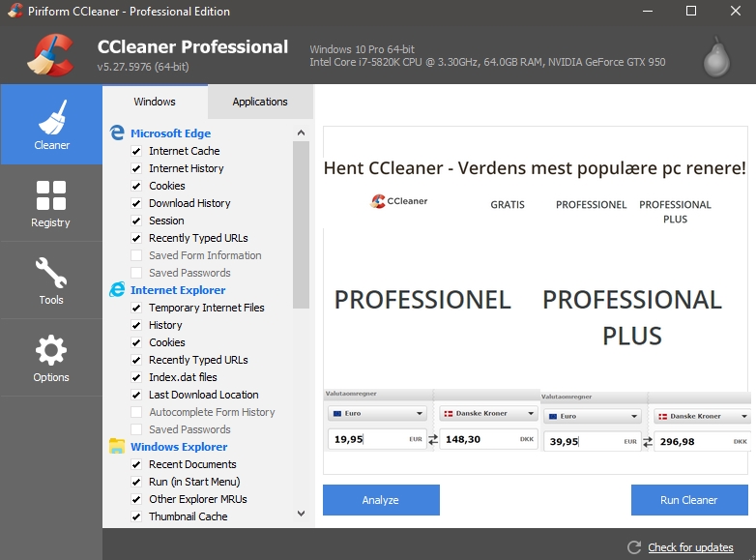Open the Cleaner section broom icon
Viewport: 756px width, 560px height.
(52, 117)
